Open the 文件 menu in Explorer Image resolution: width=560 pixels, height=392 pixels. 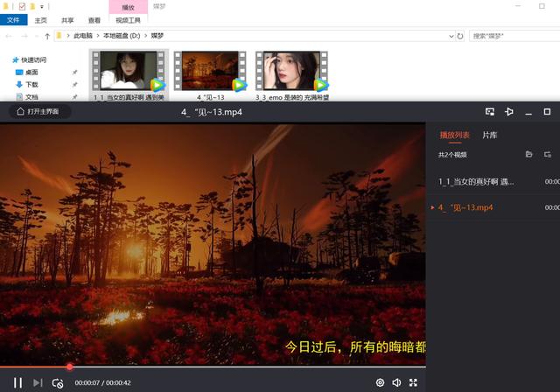13,20
